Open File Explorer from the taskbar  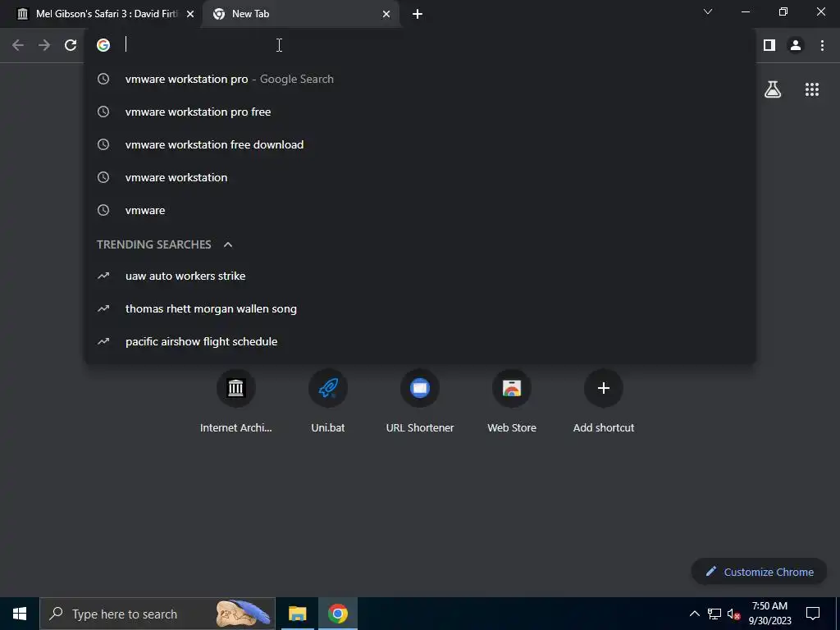pyautogui.click(x=297, y=614)
